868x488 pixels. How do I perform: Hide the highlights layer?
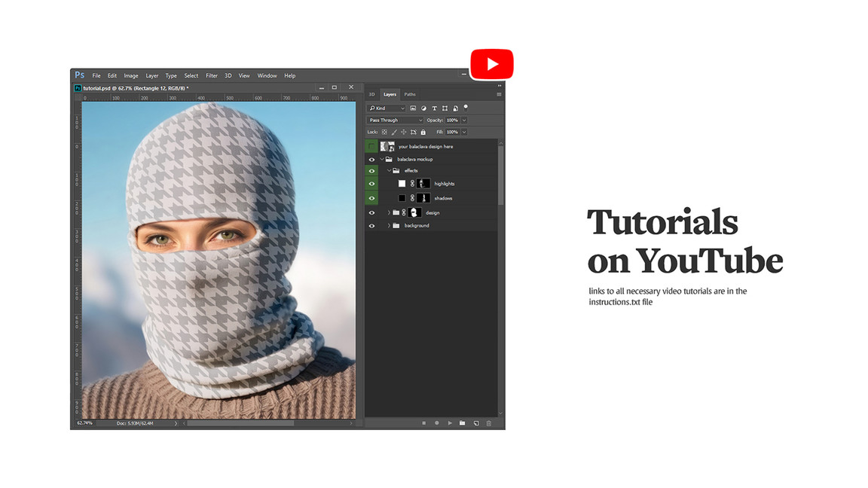pyautogui.click(x=372, y=184)
